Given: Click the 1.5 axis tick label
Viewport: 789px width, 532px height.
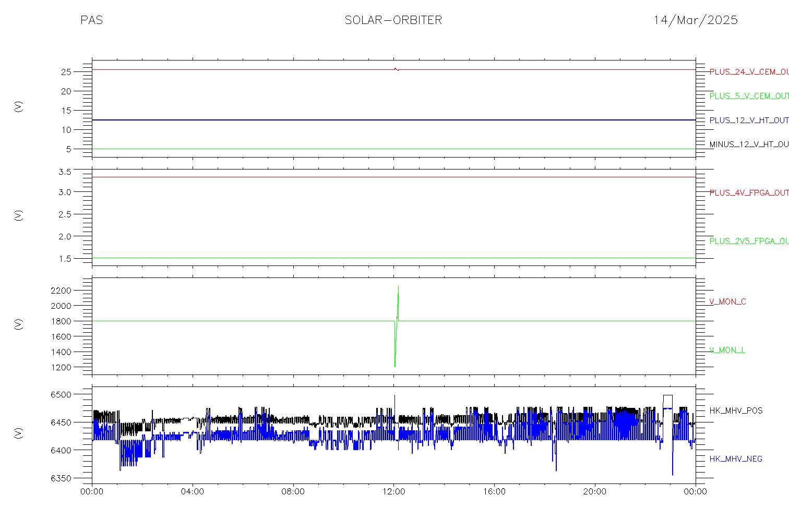Looking at the screenshot, I should click(64, 259).
